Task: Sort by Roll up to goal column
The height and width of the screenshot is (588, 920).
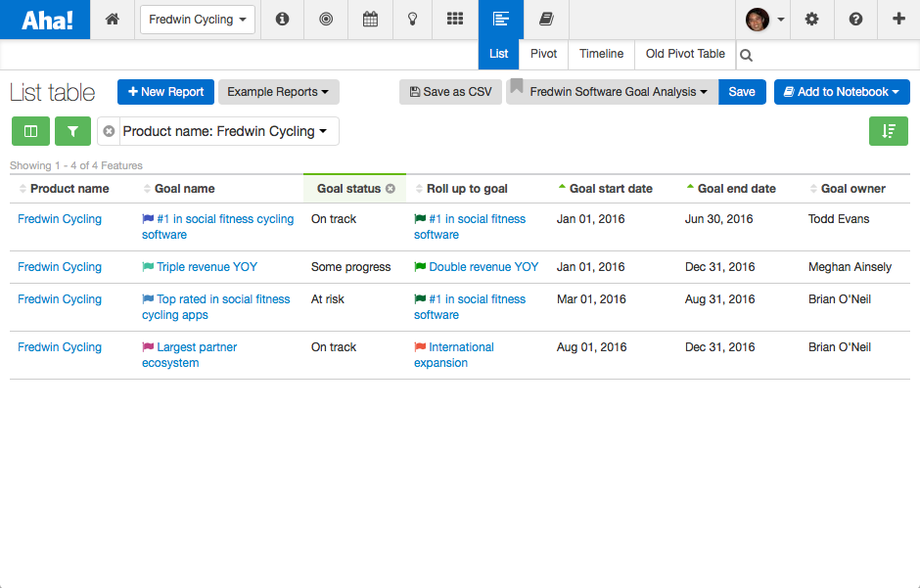Action: point(467,189)
